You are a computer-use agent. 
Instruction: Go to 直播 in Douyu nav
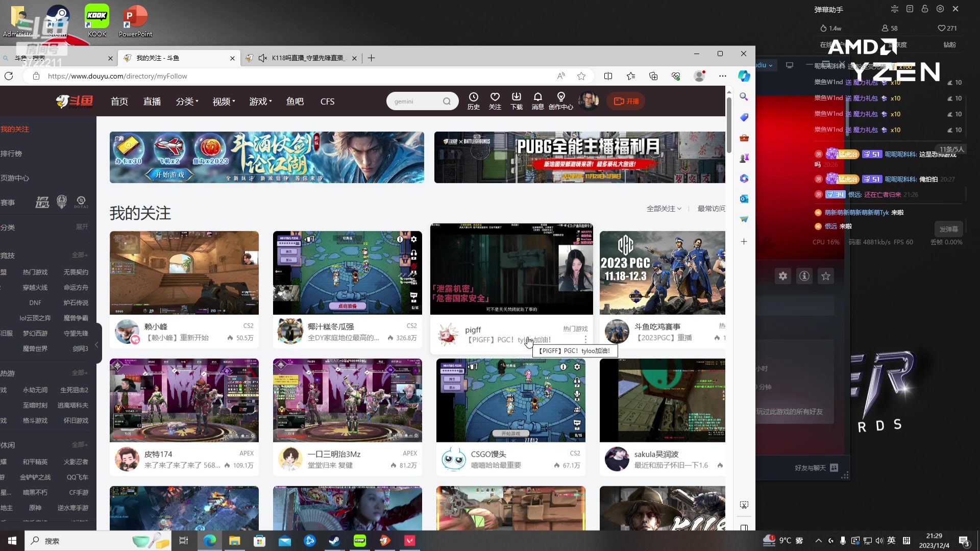152,102
